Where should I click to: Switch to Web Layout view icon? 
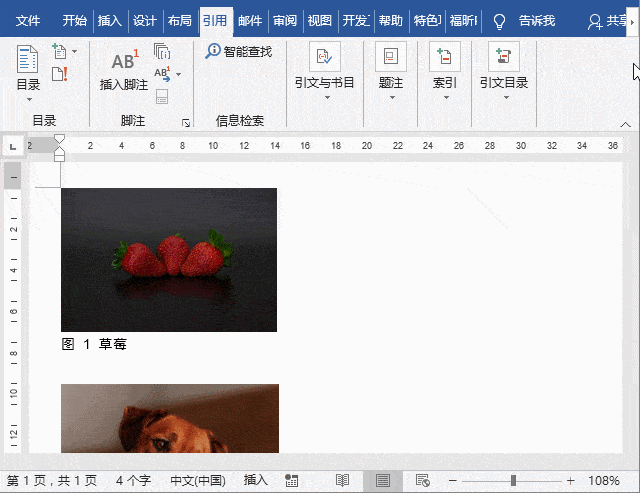pos(422,480)
